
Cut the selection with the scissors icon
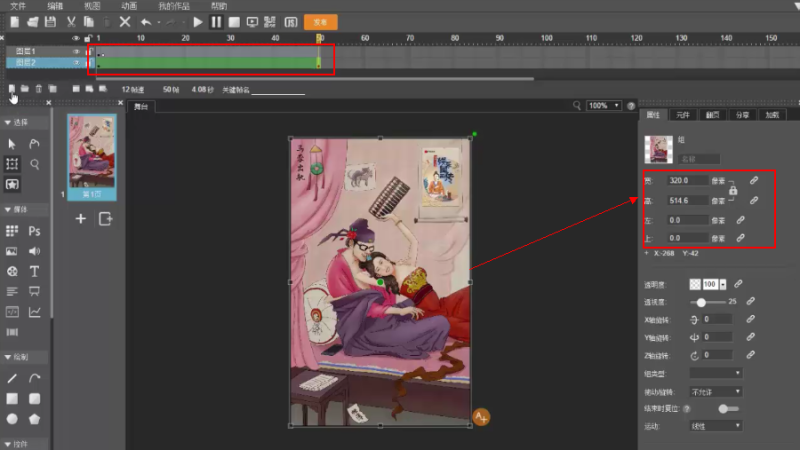coord(71,22)
